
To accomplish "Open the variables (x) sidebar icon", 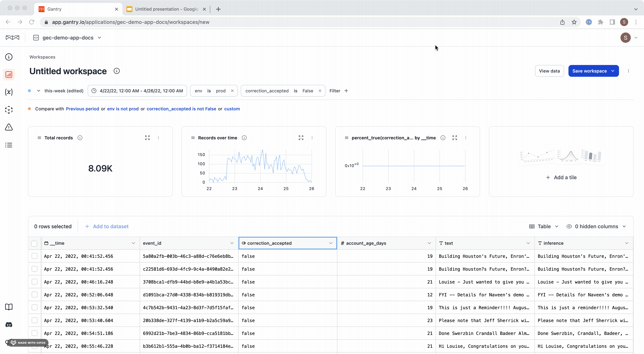I will 9,92.
